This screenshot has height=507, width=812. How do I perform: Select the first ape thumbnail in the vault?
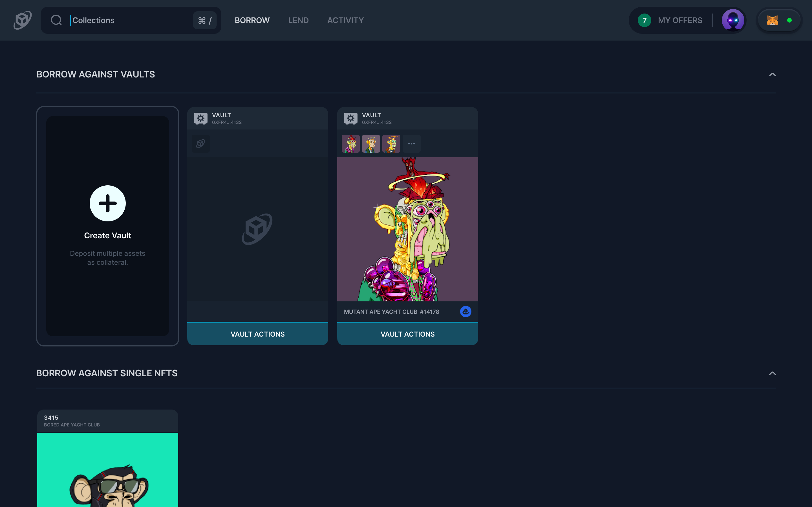coord(351,144)
